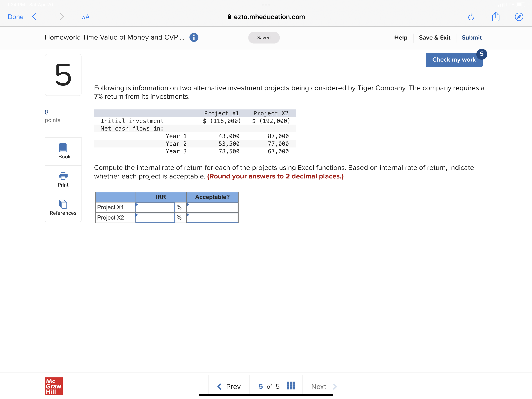
Task: Tap Done to close the browser view
Action: coord(16,17)
